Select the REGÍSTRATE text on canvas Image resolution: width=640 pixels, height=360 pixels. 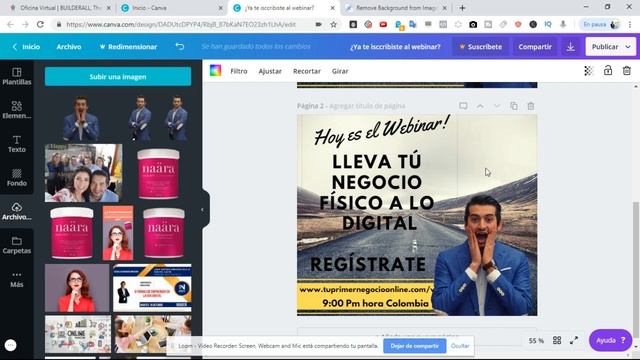coord(368,264)
